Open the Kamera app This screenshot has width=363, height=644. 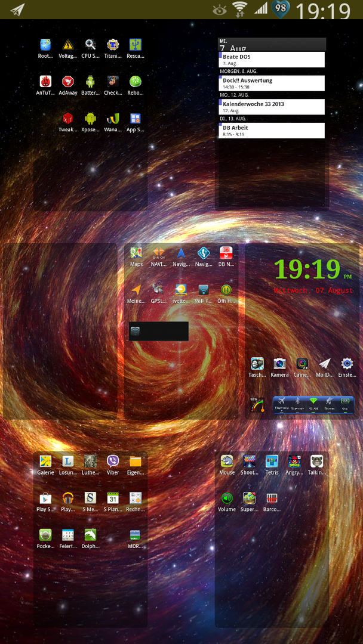click(x=279, y=364)
